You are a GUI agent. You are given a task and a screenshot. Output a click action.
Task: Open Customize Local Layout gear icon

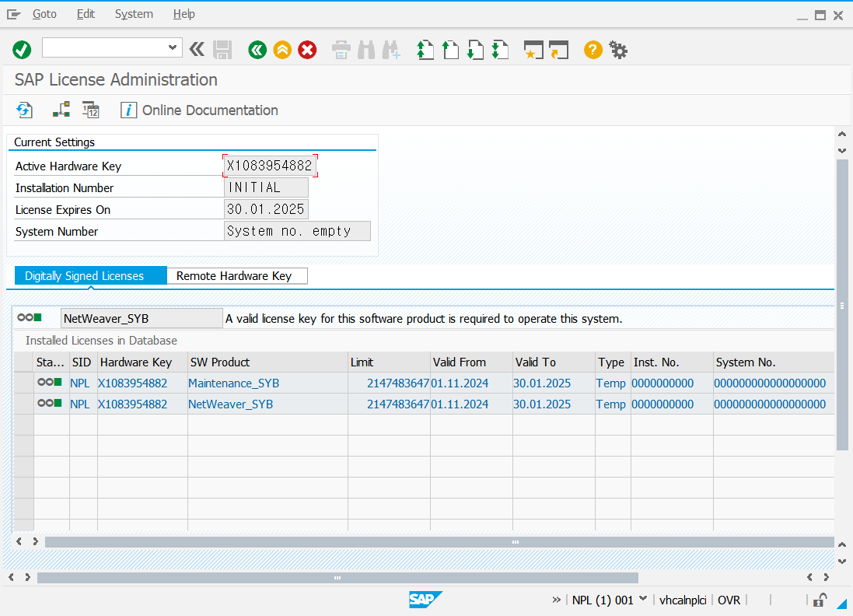[618, 50]
